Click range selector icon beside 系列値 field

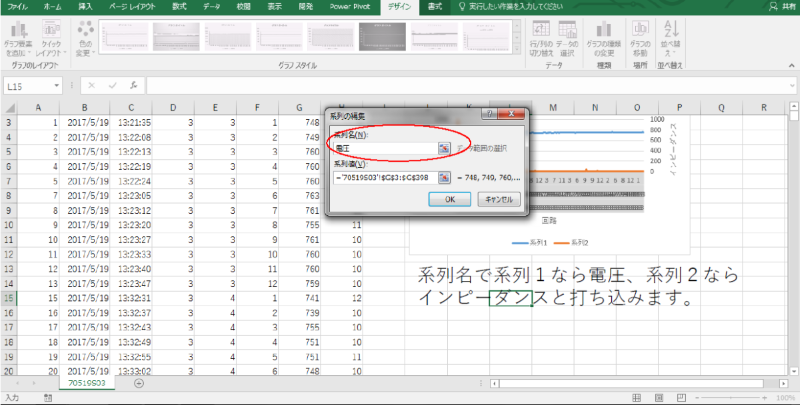click(x=443, y=178)
